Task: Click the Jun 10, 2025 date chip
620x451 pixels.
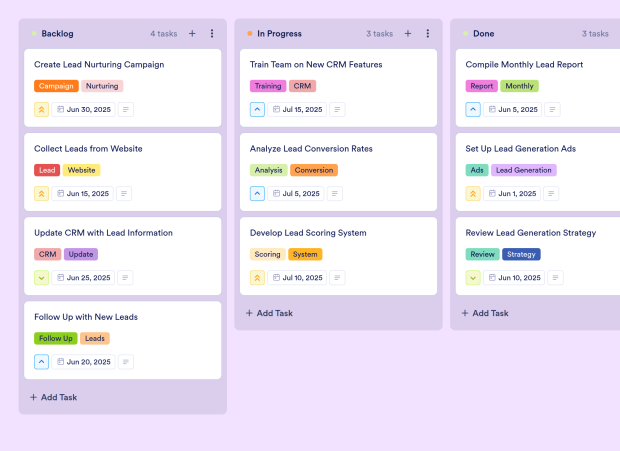Action: point(514,278)
